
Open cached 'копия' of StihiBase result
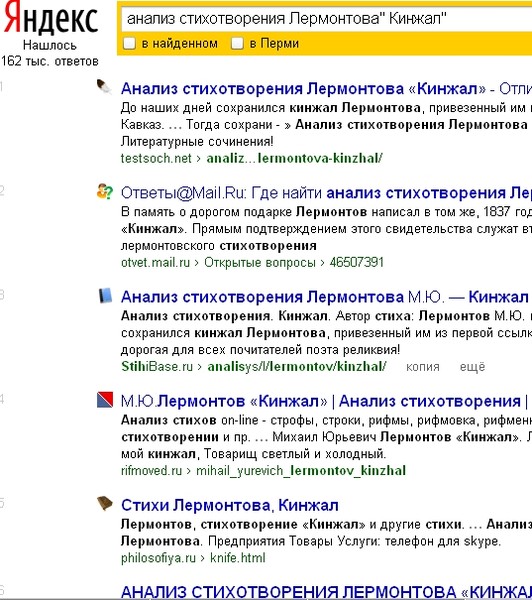(423, 367)
